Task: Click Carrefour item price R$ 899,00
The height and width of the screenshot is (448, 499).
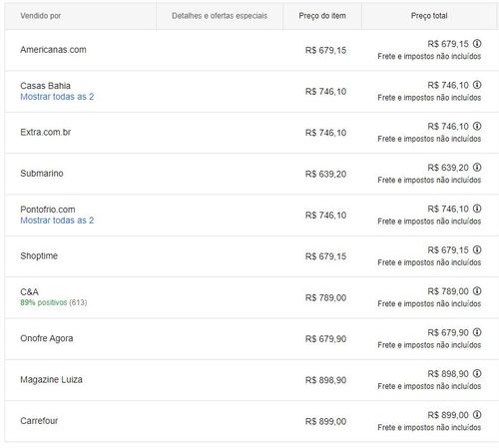Action: coord(325,422)
